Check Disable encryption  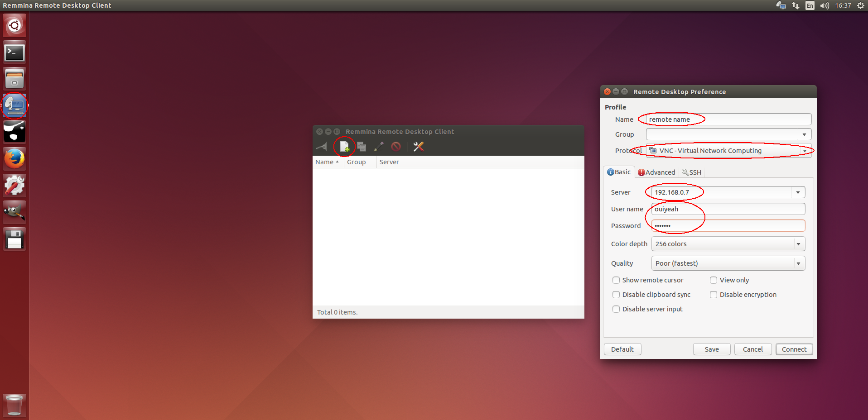coord(714,295)
